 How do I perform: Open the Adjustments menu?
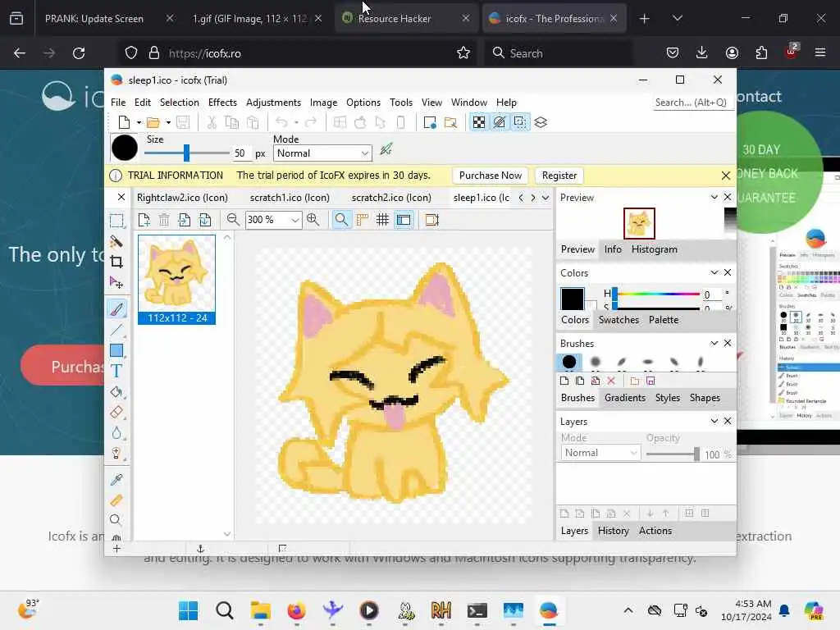click(x=273, y=103)
